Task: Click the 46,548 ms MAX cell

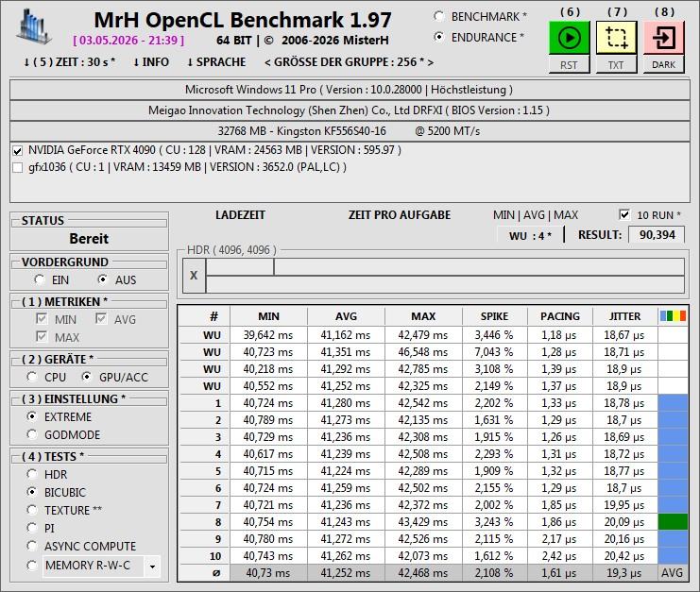Action: click(423, 352)
